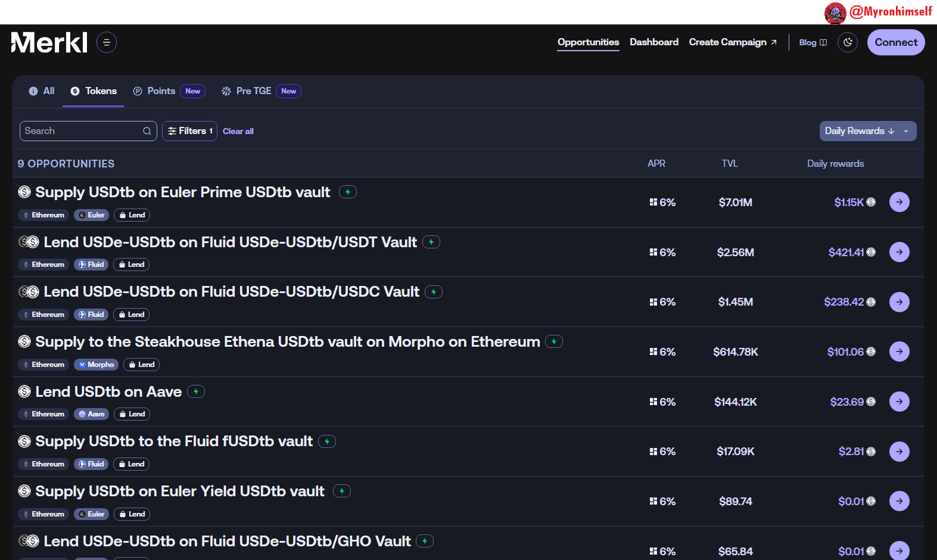Open arrow for Fluid USDe-USDtb/USDT Vault row
This screenshot has height=560, width=937.
click(x=899, y=252)
